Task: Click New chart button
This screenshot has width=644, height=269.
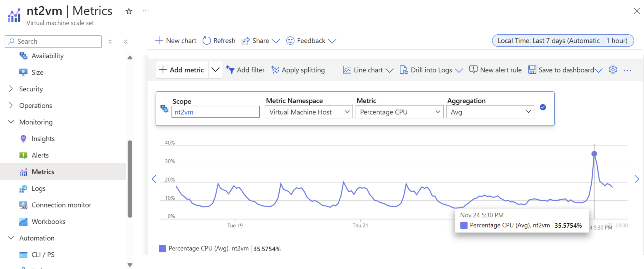Action: [x=176, y=41]
